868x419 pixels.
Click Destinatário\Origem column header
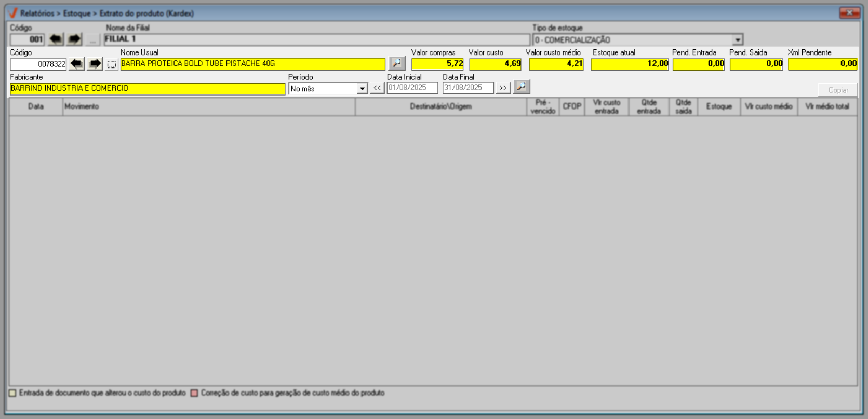click(441, 106)
